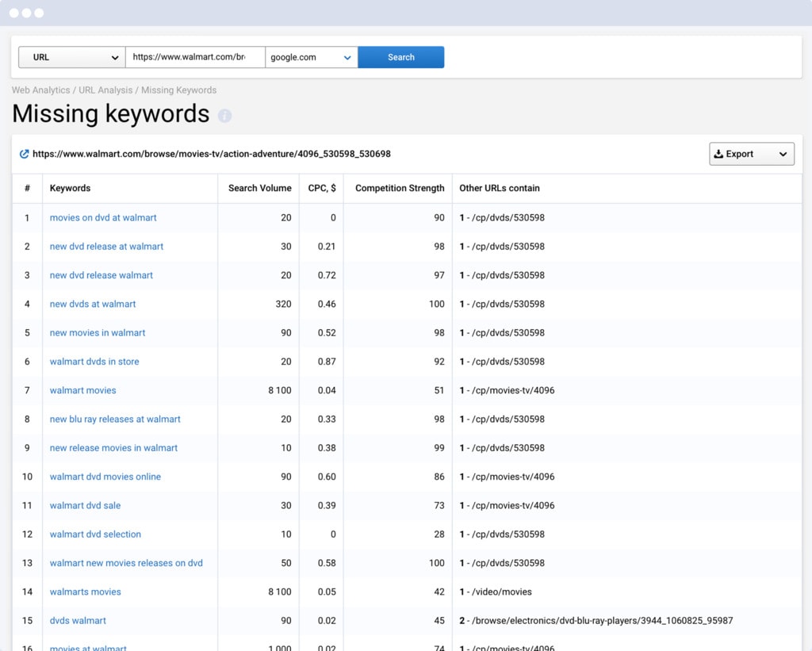Click competition strength 86 in row 10

click(x=439, y=477)
